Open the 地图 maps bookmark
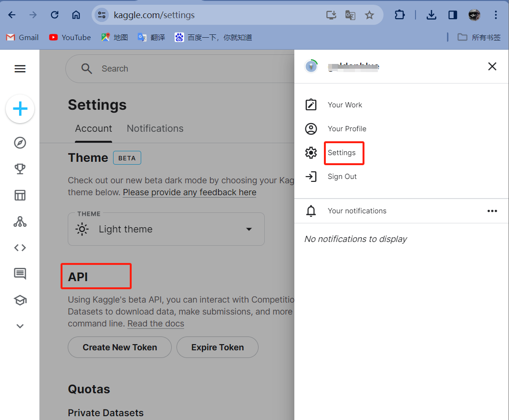 click(114, 38)
